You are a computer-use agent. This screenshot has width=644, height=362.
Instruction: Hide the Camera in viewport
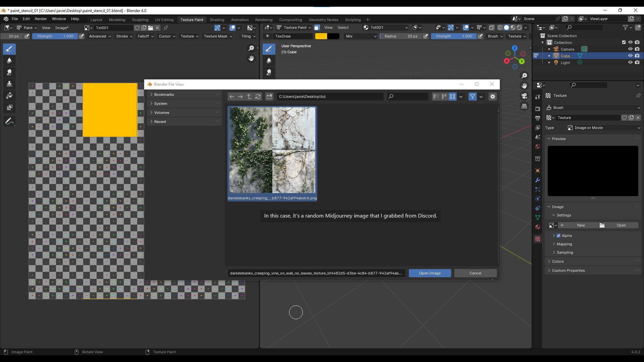click(x=630, y=49)
